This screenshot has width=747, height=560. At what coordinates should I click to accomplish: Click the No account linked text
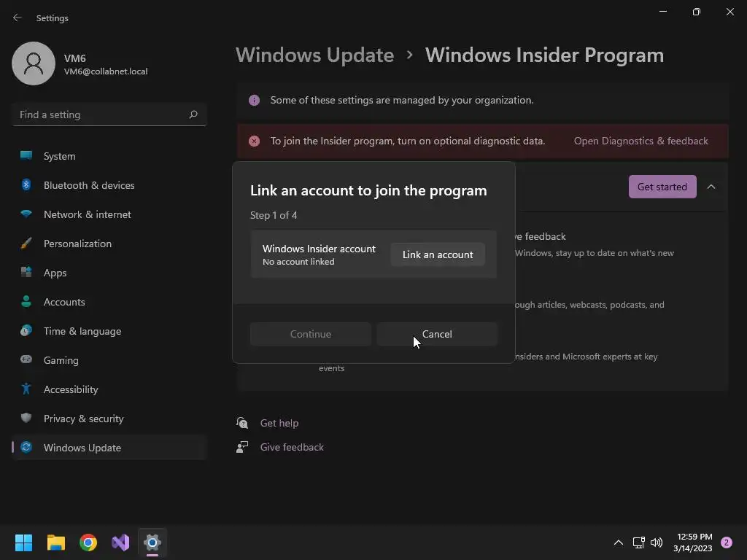click(298, 262)
